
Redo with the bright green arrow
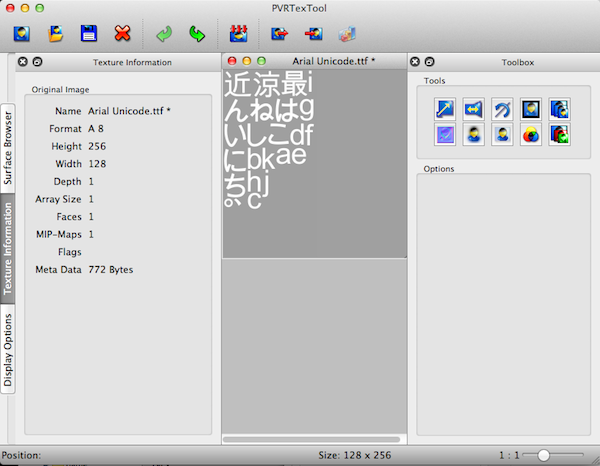(x=197, y=34)
